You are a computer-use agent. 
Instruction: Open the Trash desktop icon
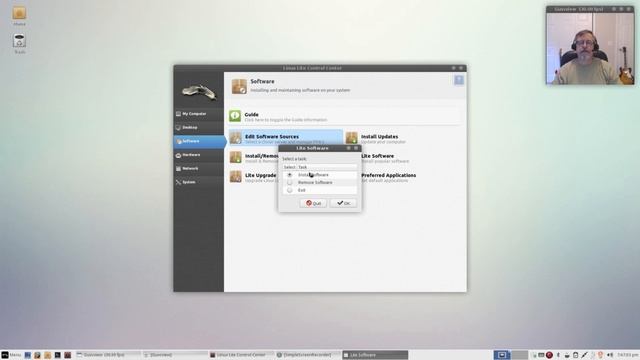coord(19,44)
